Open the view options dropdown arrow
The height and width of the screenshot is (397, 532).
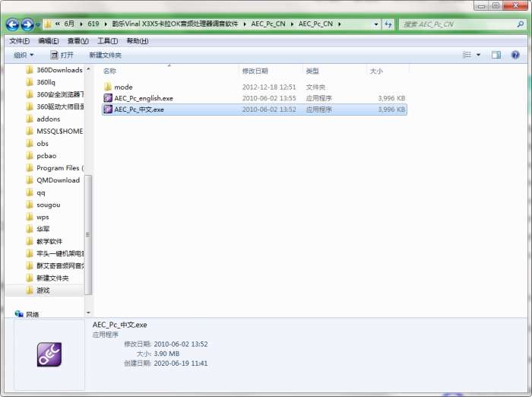click(x=478, y=55)
